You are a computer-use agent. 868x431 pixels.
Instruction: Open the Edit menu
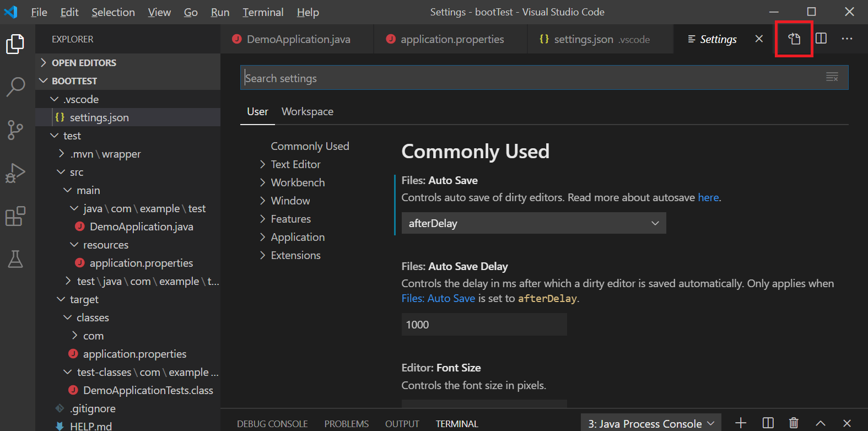coord(69,12)
